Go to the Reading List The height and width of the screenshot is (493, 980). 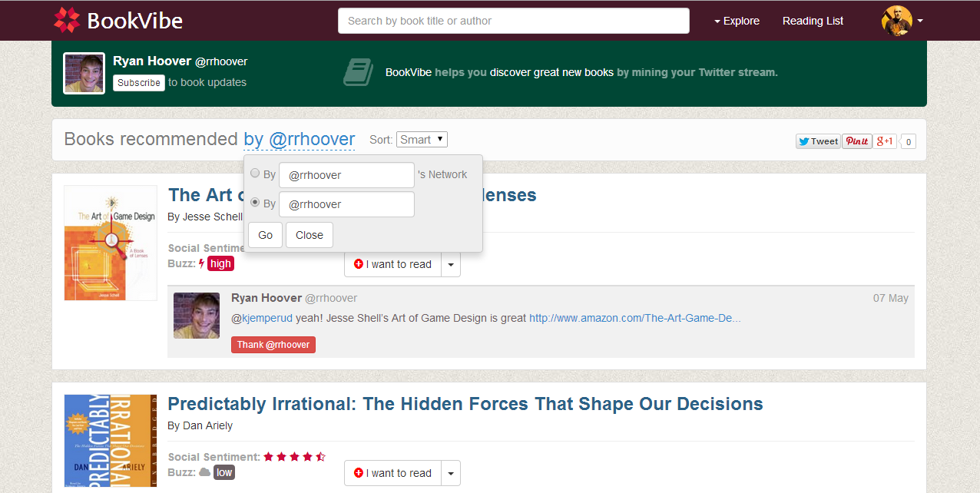(x=813, y=21)
